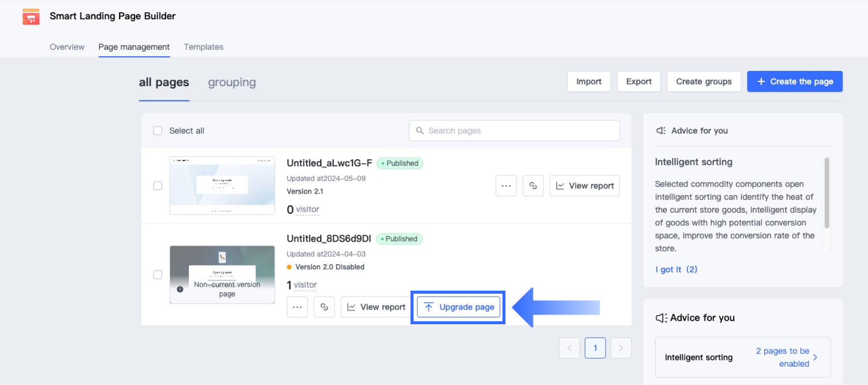Viewport: 868px width, 385px height.
Task: Click the Smart Landing Page Builder logo icon
Action: (31, 17)
